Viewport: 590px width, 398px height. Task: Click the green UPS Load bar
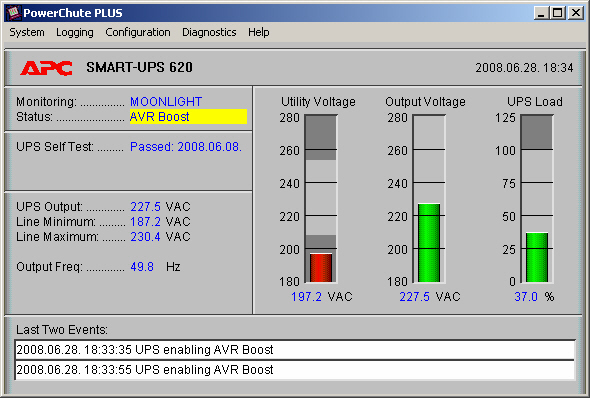click(x=537, y=257)
